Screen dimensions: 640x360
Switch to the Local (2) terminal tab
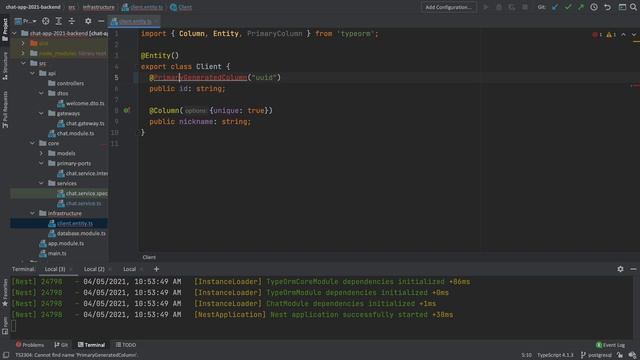(x=94, y=269)
